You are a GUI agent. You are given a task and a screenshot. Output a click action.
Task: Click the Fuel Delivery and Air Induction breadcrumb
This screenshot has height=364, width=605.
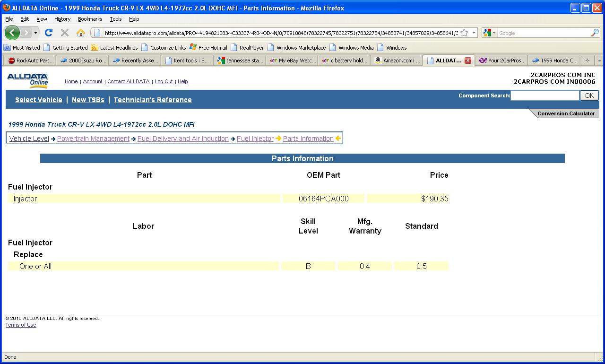pyautogui.click(x=183, y=139)
